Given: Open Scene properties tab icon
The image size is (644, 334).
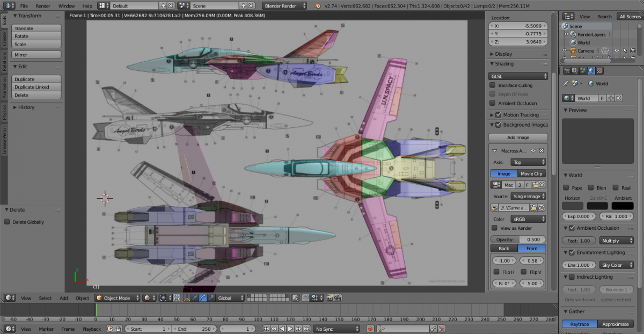Looking at the screenshot, I should pyautogui.click(x=583, y=70).
